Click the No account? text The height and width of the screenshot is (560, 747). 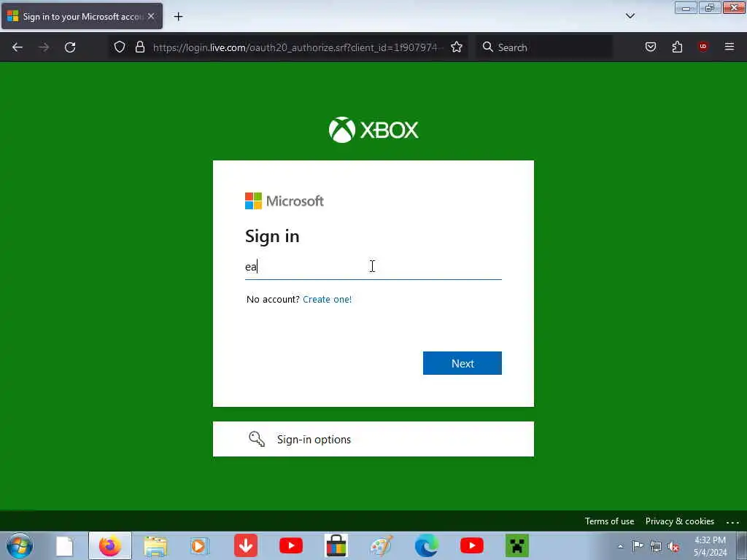click(273, 300)
